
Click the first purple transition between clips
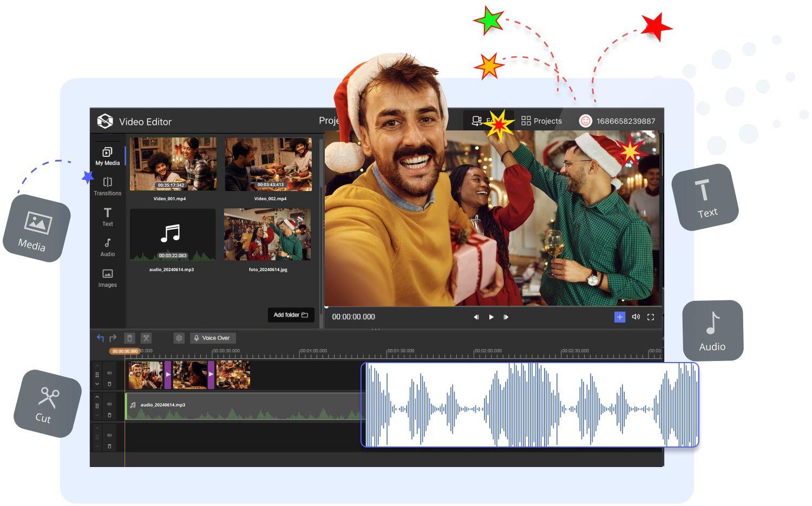(168, 374)
